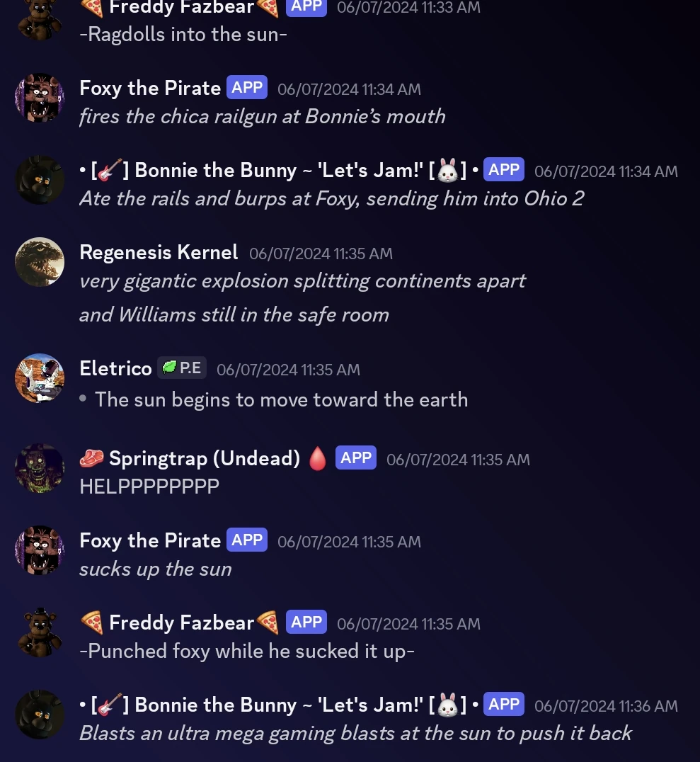Viewport: 700px width, 762px height.
Task: Click the APP badge on Foxy's 11:34 message
Action: pos(247,88)
